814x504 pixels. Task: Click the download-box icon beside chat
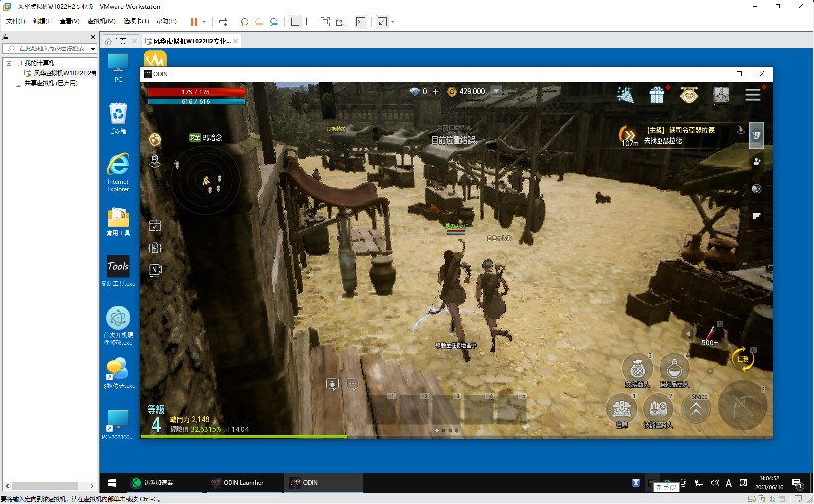[x=332, y=384]
